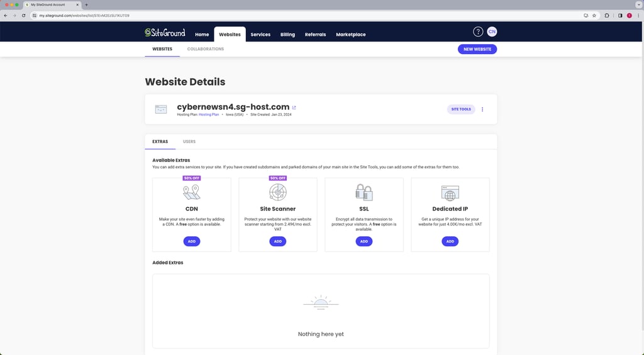Select the USERS tab
Viewport: 644px width, 355px height.
tap(189, 141)
